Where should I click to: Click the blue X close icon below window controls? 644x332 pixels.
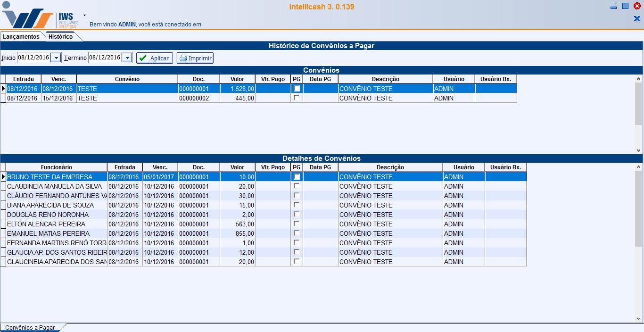pos(637,19)
